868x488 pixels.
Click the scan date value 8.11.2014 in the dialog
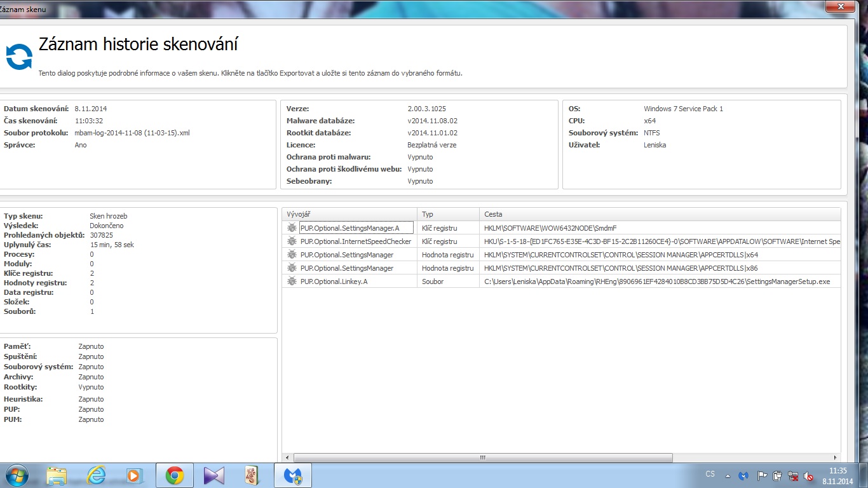tap(91, 109)
